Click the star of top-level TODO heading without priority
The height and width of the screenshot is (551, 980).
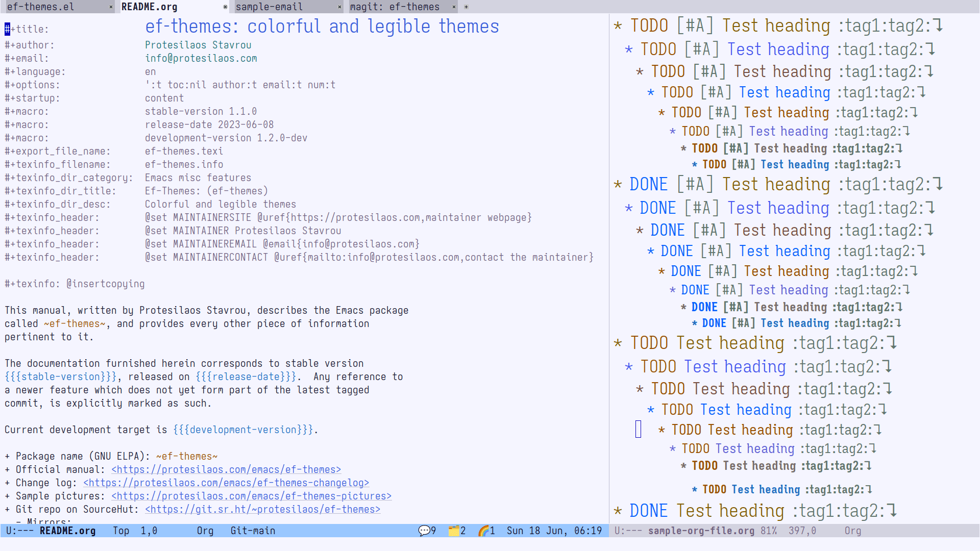pos(618,343)
